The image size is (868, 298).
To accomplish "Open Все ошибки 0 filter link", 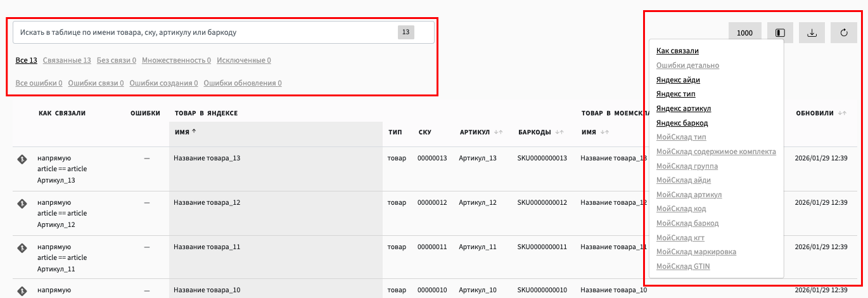I will (39, 83).
